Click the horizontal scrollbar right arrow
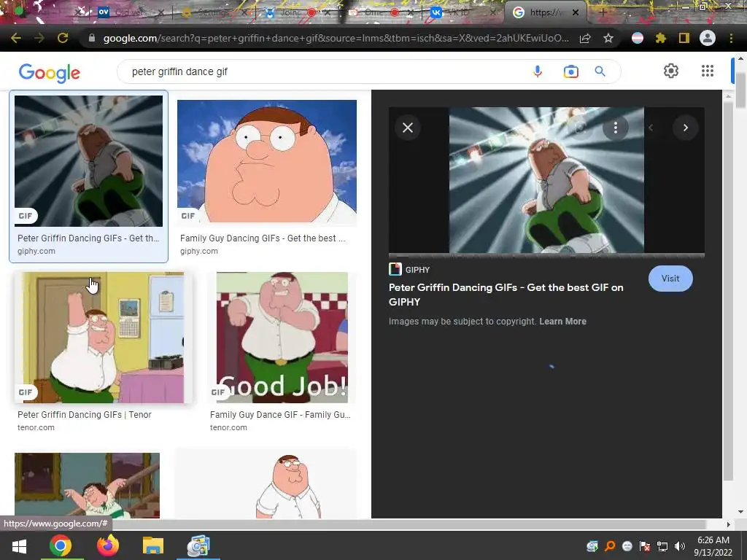This screenshot has height=560, width=747. click(x=728, y=524)
